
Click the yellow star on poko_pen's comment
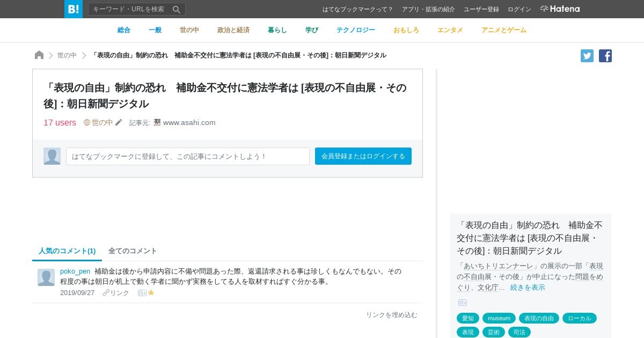tap(151, 292)
